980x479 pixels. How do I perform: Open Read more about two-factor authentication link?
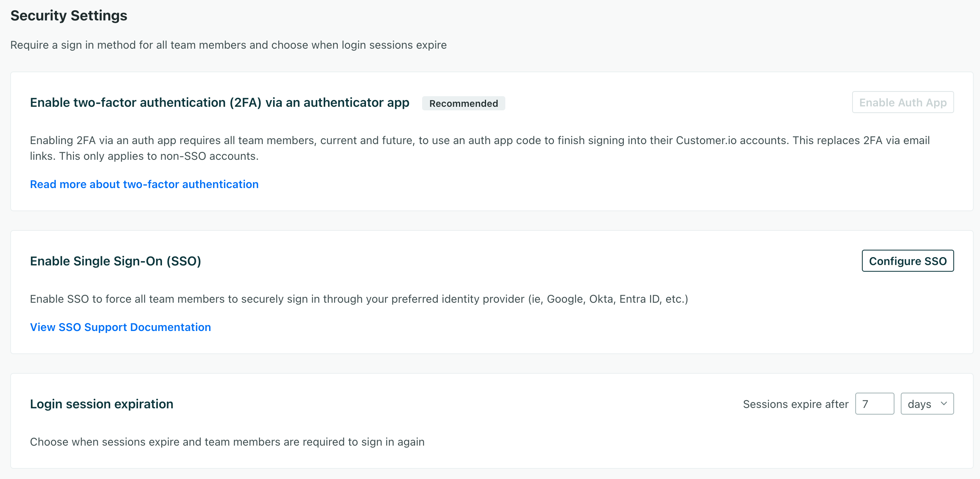click(x=144, y=185)
